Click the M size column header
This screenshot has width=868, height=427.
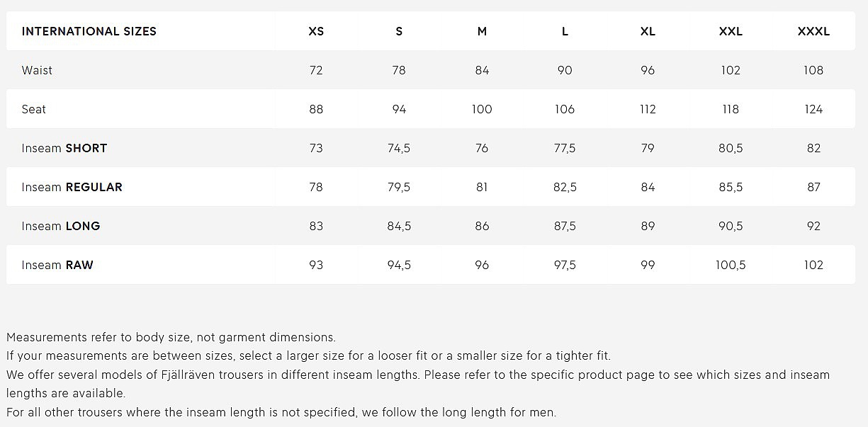(x=482, y=31)
